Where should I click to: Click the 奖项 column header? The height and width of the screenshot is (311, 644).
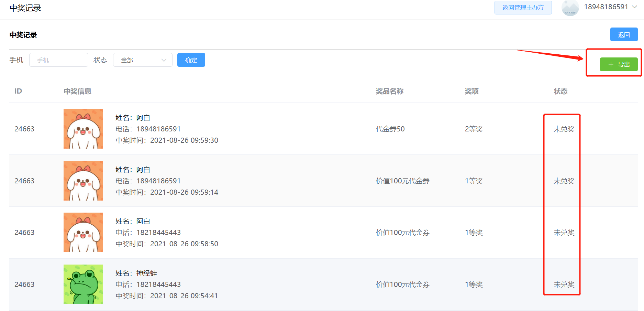point(471,91)
